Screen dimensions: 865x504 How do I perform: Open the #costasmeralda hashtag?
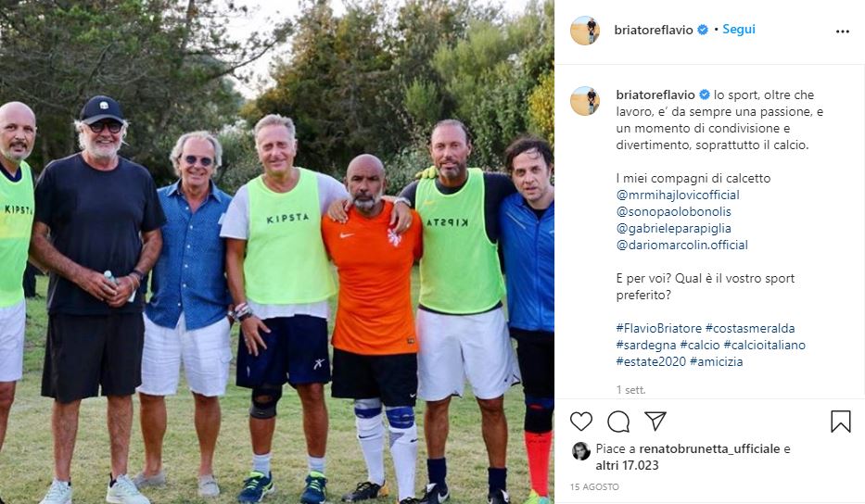750,328
